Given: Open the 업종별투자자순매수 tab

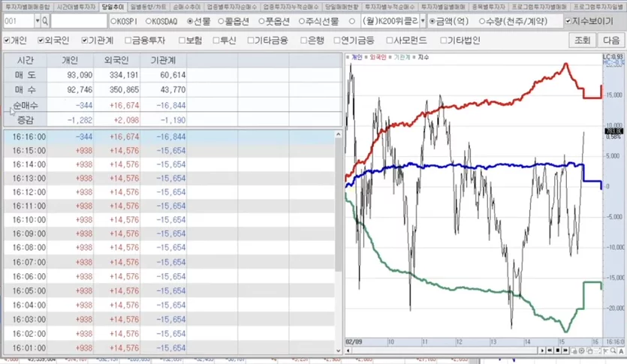Looking at the screenshot, I should click(232, 7).
